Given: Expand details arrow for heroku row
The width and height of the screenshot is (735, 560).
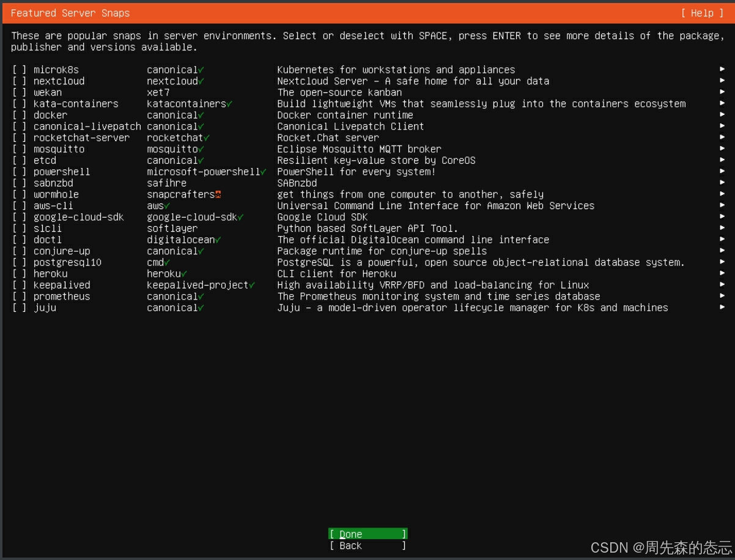Looking at the screenshot, I should pos(722,273).
